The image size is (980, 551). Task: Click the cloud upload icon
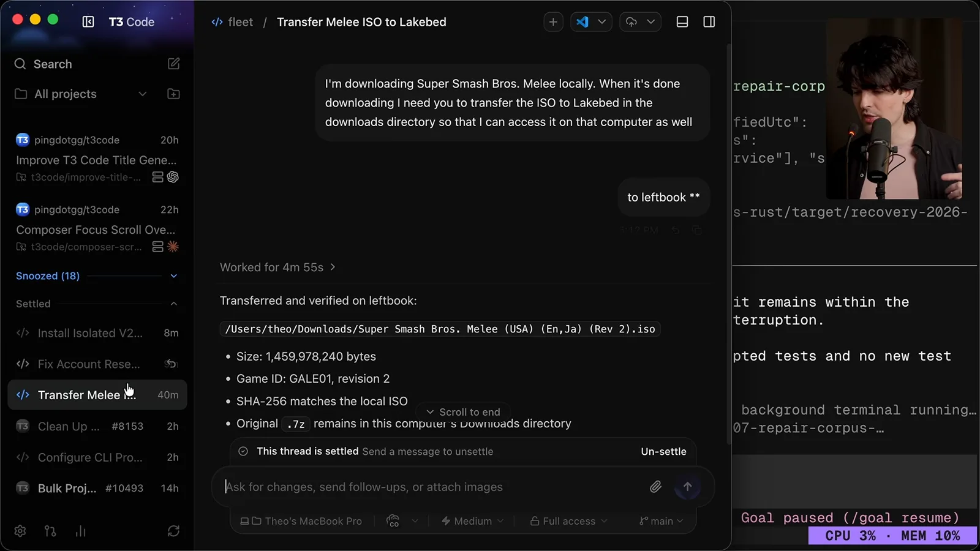pos(631,22)
